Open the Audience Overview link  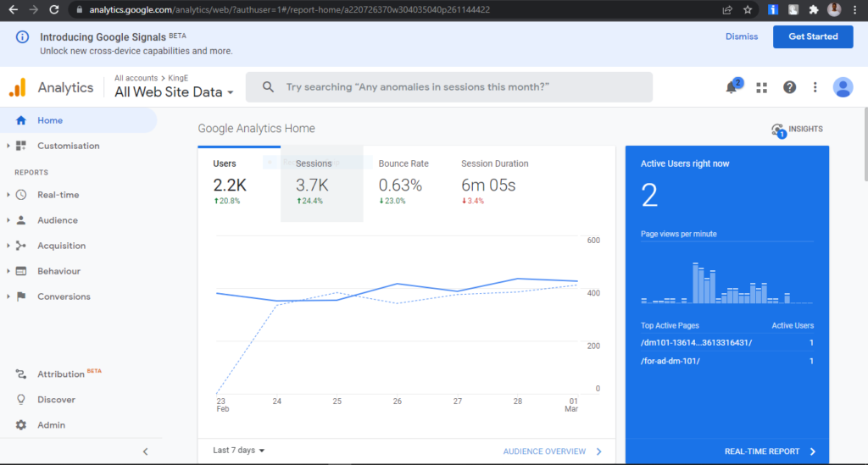(x=552, y=451)
